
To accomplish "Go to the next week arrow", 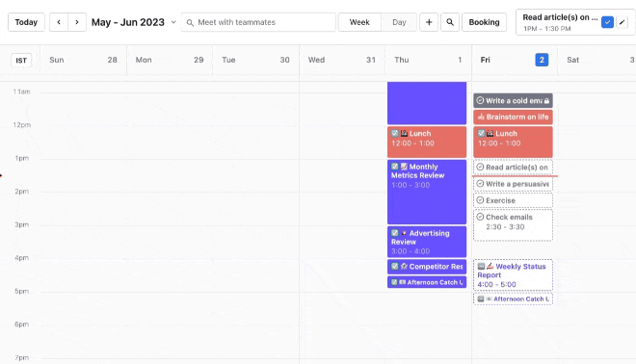I will (77, 22).
